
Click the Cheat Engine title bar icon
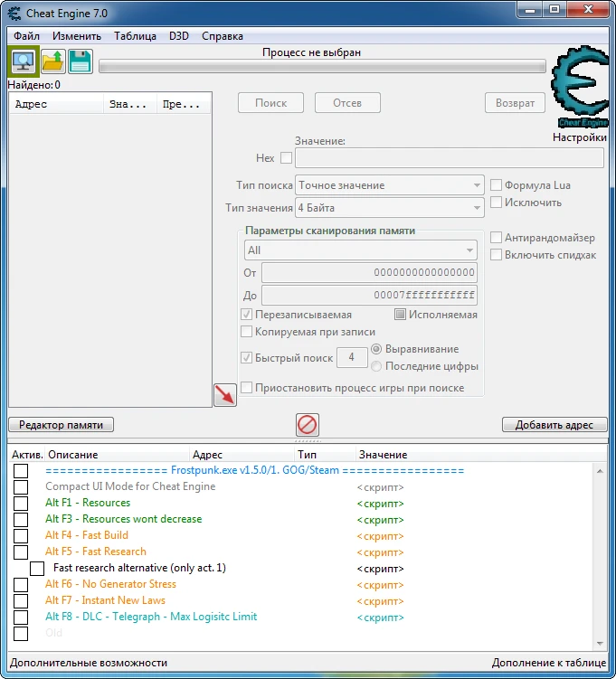coord(14,14)
